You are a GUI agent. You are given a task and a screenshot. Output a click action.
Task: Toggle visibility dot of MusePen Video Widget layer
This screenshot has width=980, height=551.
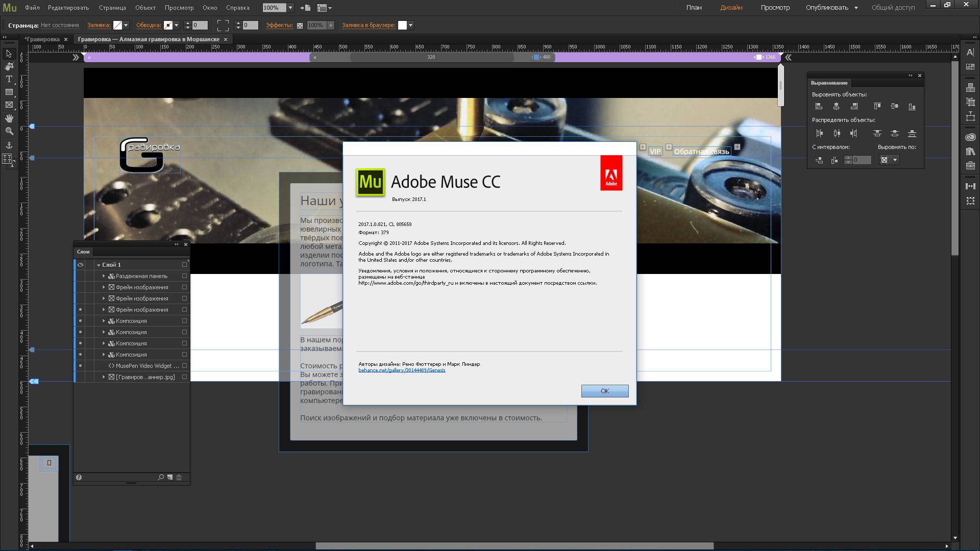tap(80, 366)
